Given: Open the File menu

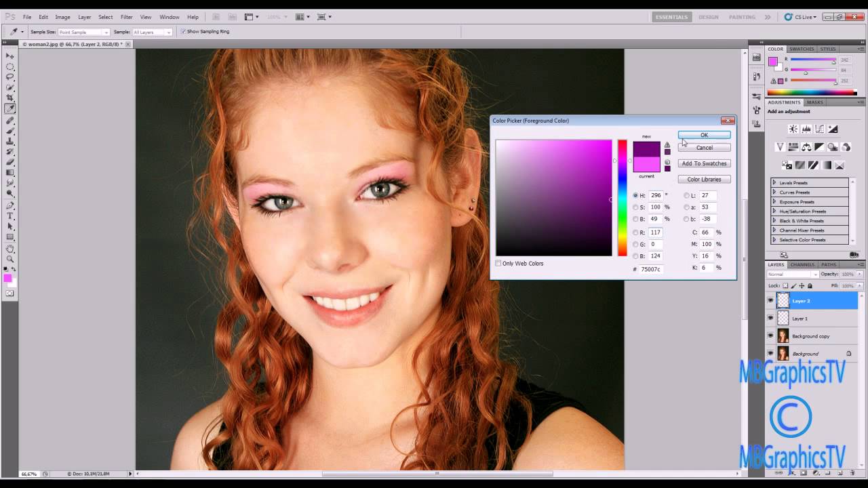Looking at the screenshot, I should click(x=27, y=17).
